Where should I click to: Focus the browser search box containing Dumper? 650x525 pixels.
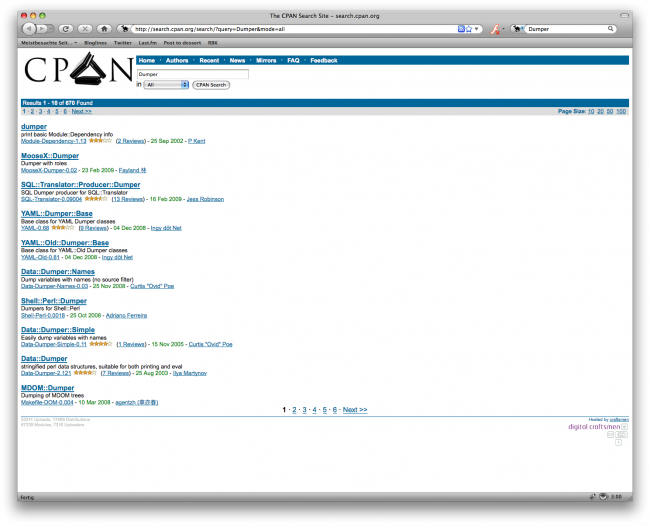(566, 29)
